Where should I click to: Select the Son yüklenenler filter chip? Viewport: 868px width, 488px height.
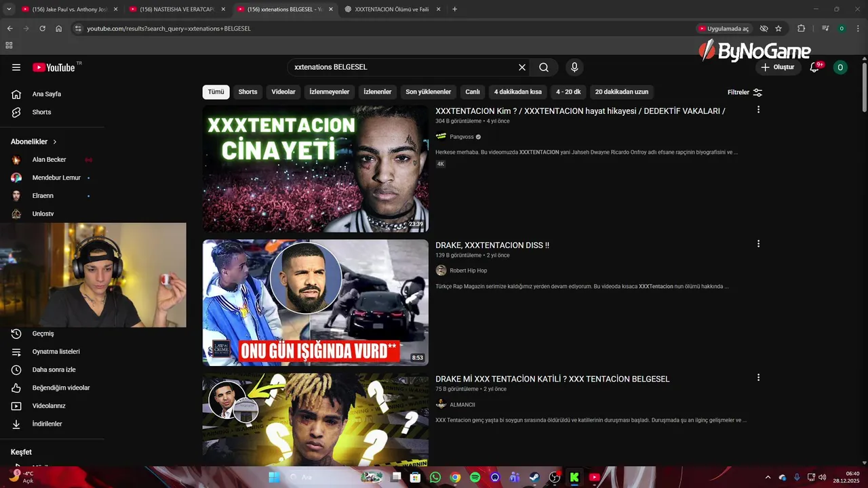coord(428,92)
